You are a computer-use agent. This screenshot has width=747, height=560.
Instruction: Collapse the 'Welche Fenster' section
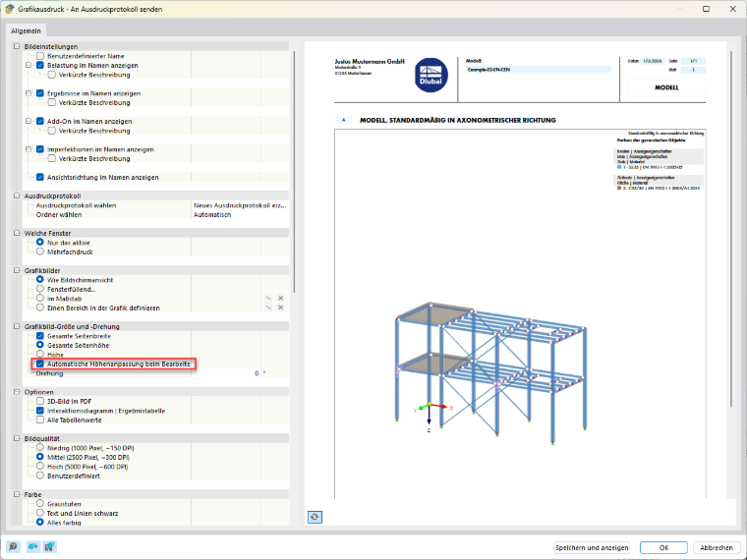click(x=17, y=234)
